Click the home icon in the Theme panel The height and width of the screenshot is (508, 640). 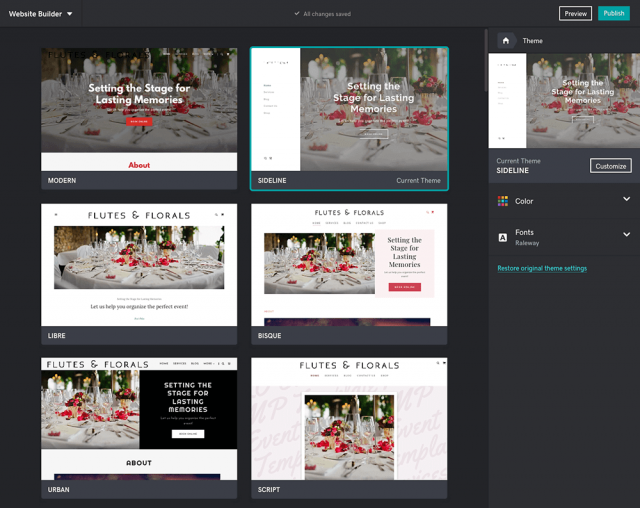point(506,40)
